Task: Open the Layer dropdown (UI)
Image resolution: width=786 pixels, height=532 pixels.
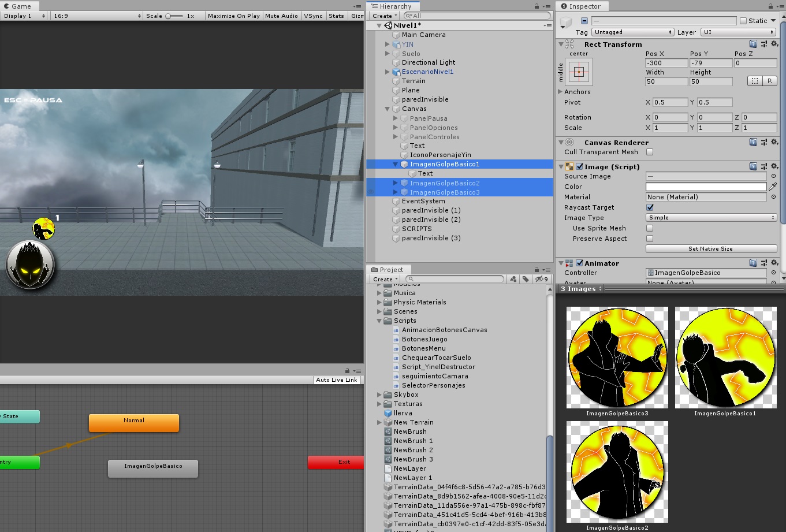Action: (x=738, y=32)
